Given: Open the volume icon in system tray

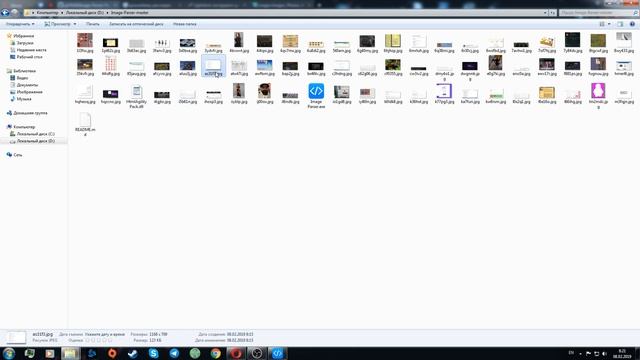Looking at the screenshot, I should [x=604, y=353].
